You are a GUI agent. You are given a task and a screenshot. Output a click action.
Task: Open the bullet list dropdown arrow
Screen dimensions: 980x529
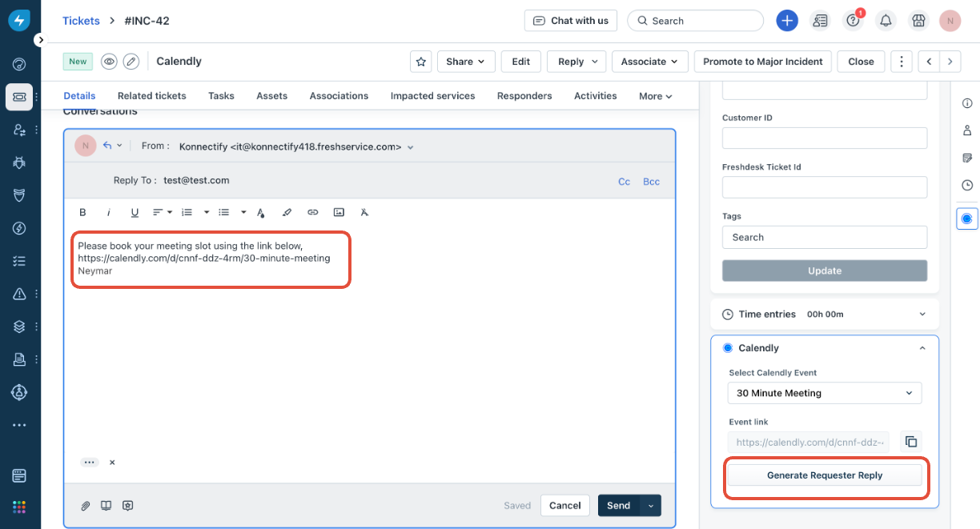243,212
